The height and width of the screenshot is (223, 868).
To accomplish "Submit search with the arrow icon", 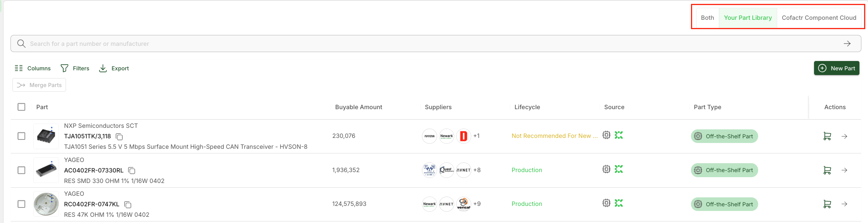I will pyautogui.click(x=847, y=44).
